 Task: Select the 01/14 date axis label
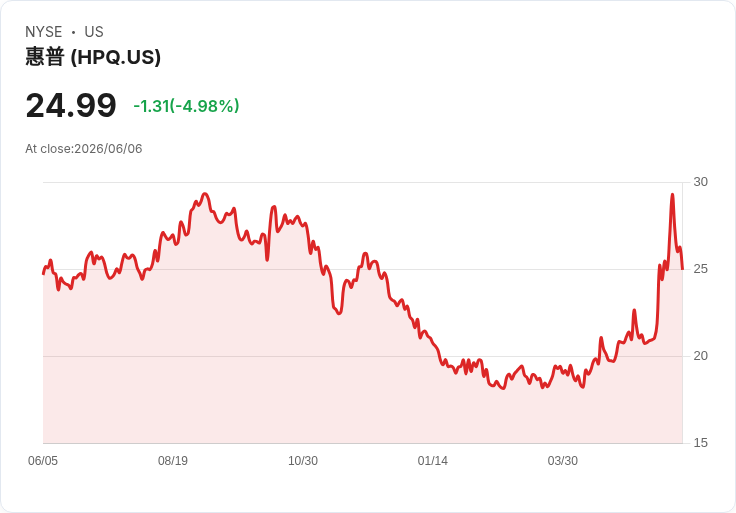click(432, 460)
